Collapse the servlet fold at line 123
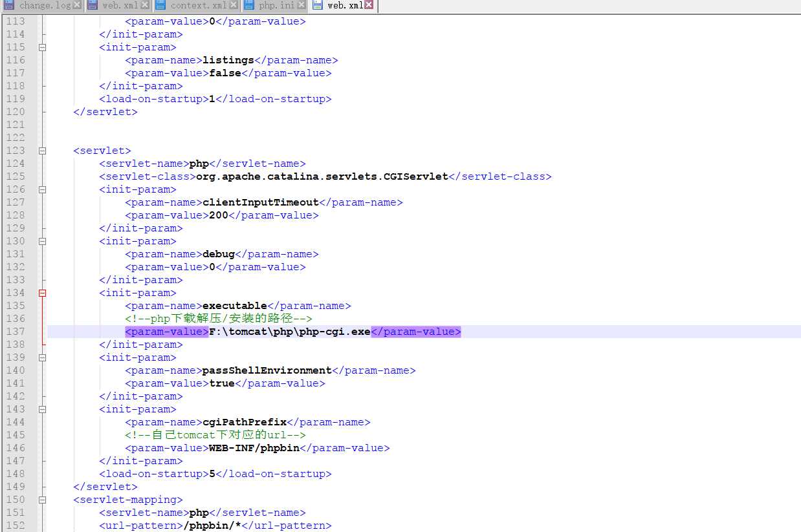This screenshot has height=532, width=801. click(x=43, y=151)
